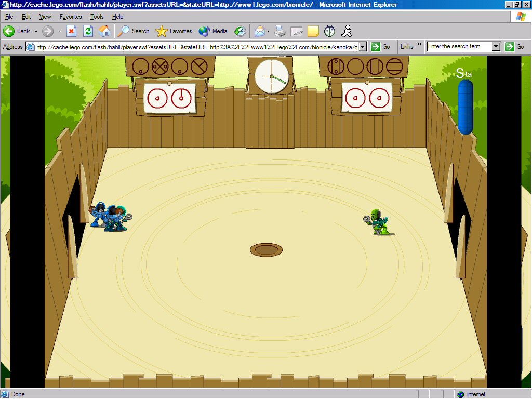The width and height of the screenshot is (532, 399).
Task: Click the blue stamina bar
Action: (465, 107)
